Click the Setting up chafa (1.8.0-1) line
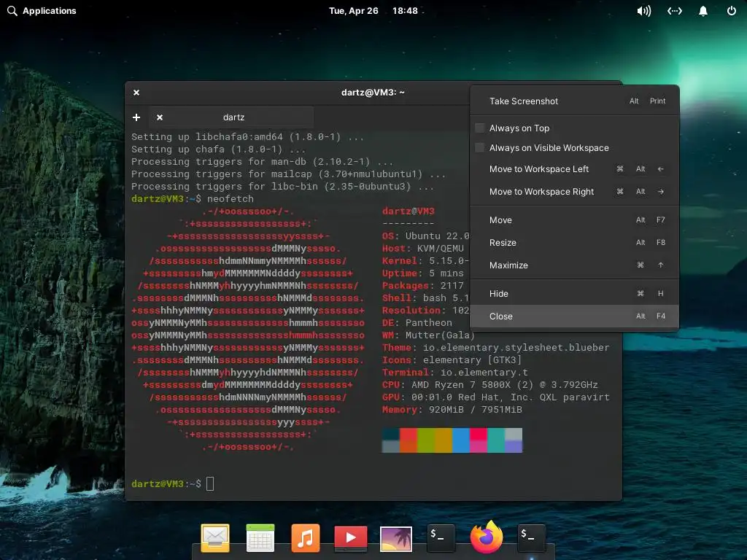Viewport: 747px width, 560px height. 218,149
